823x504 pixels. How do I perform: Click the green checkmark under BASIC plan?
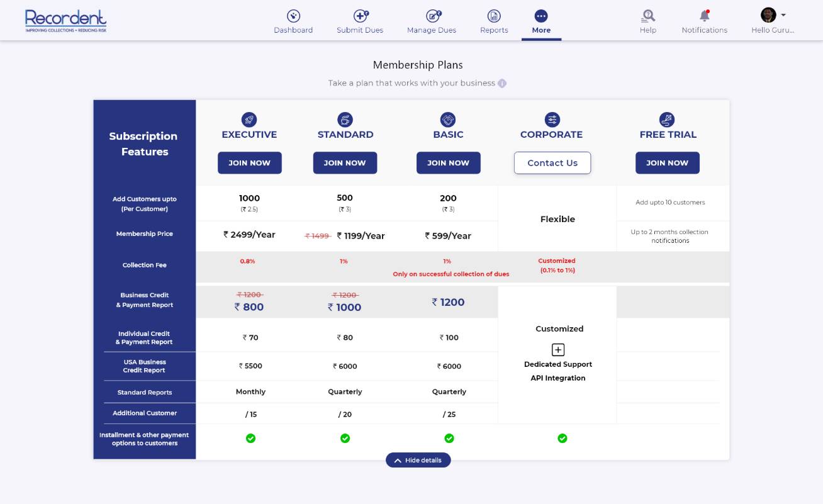pyautogui.click(x=449, y=438)
